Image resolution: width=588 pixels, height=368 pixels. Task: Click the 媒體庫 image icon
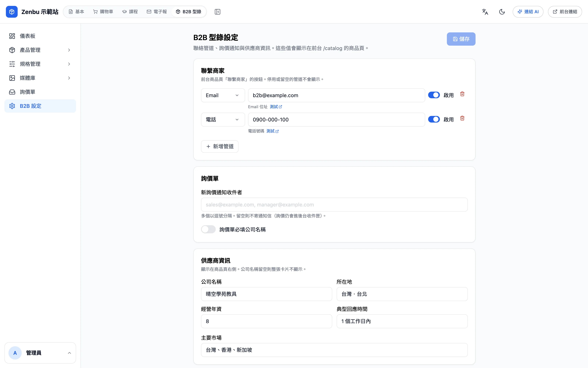coord(12,78)
